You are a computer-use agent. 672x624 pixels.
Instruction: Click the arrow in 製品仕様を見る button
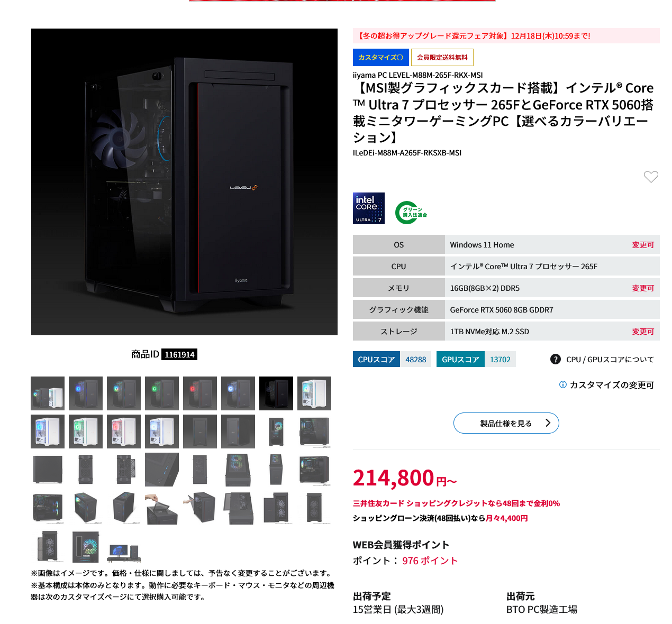tap(548, 423)
